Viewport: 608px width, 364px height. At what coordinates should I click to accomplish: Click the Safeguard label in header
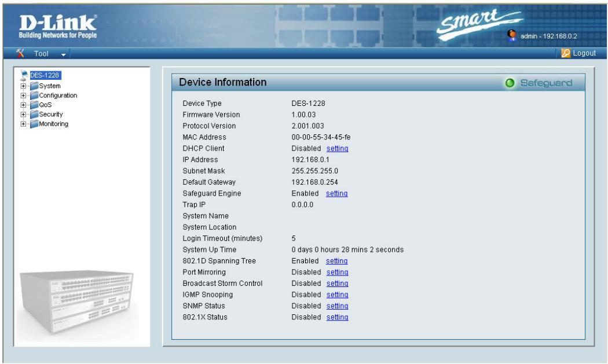(x=546, y=83)
